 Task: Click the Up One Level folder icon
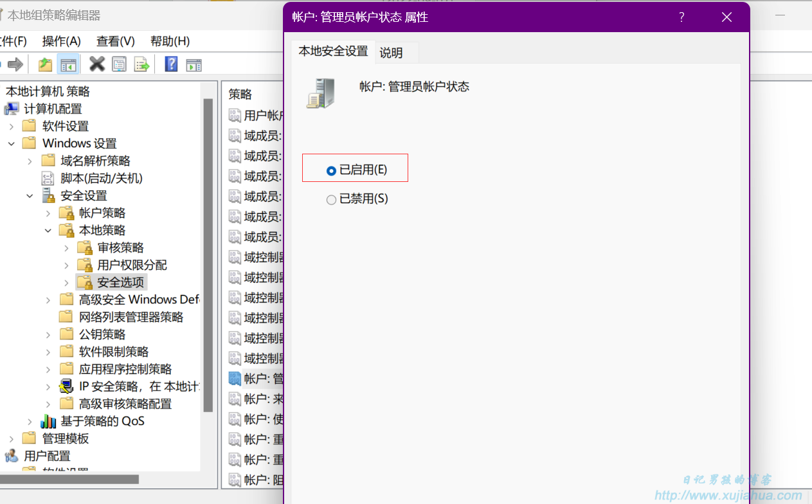point(45,64)
